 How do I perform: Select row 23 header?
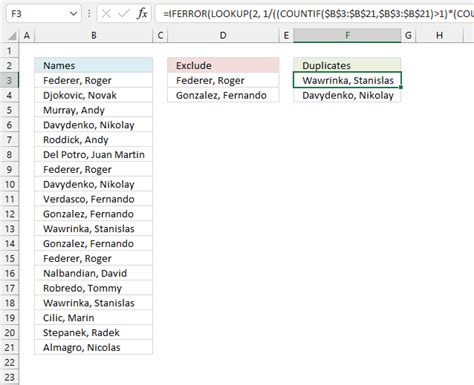9,377
